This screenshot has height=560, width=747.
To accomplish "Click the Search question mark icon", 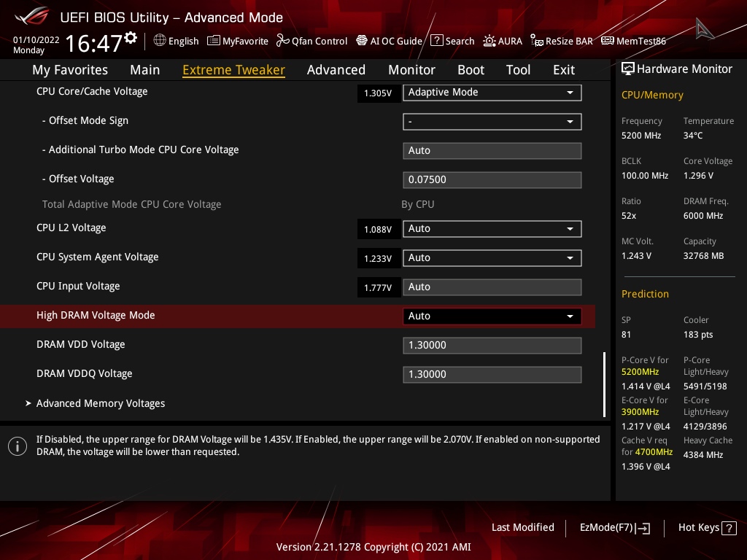I will (437, 41).
